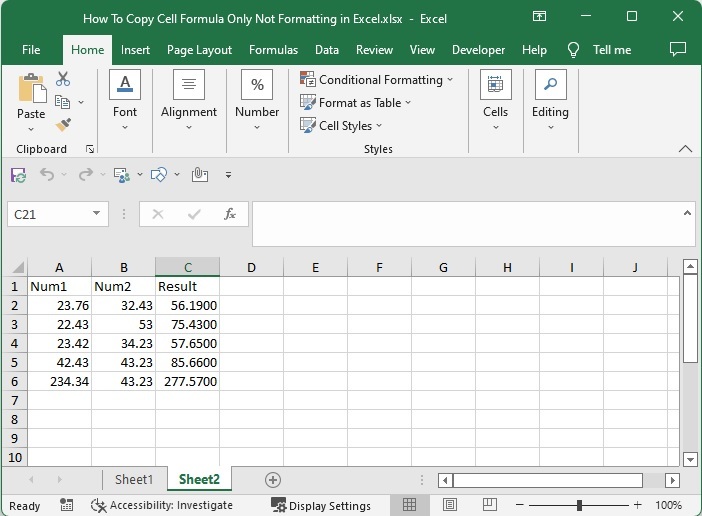Switch to Sheet1 tab
The width and height of the screenshot is (702, 516).
pyautogui.click(x=134, y=480)
